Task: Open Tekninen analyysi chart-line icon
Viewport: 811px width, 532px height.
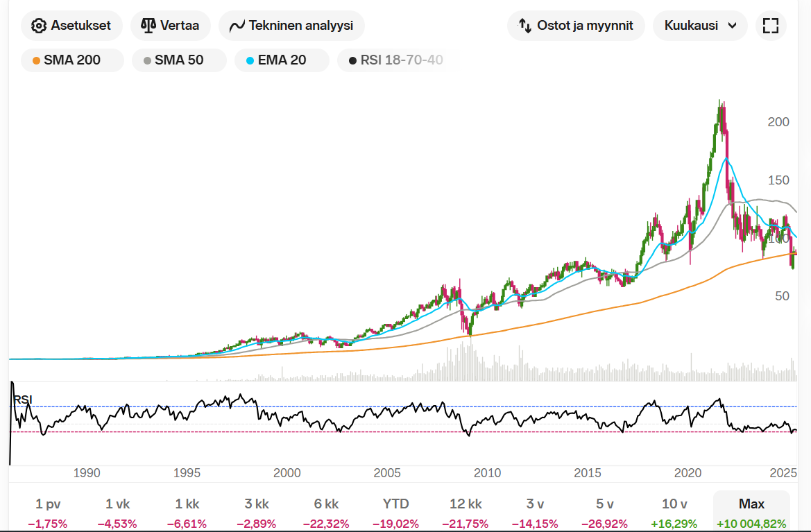Action: click(237, 26)
